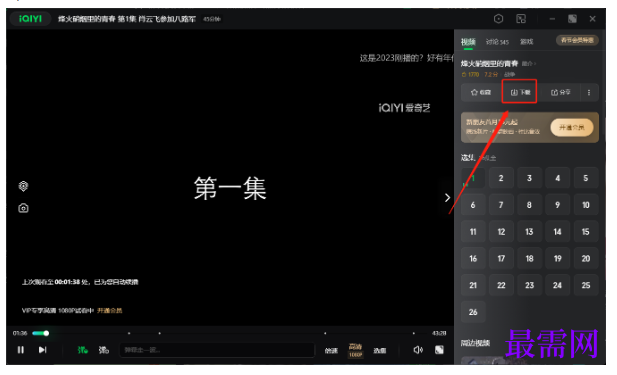Screen dimensions: 617x375
Task: Select episode 3
Action: 529,178
